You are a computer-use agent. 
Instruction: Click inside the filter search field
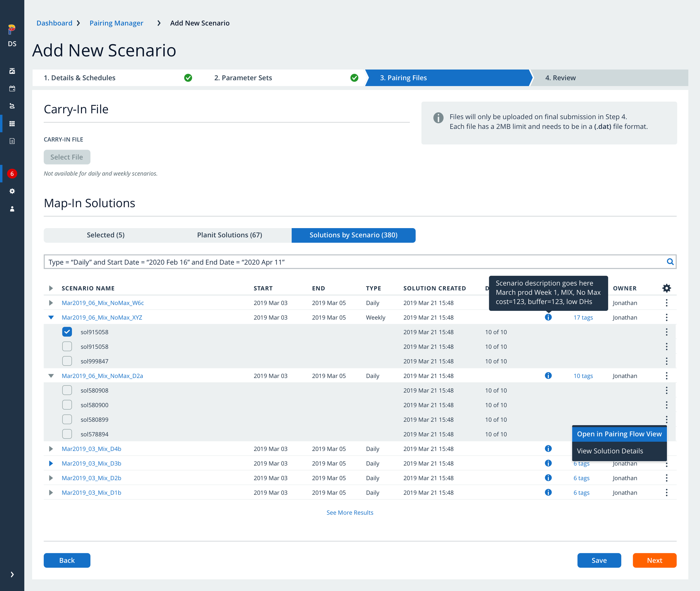click(x=301, y=262)
